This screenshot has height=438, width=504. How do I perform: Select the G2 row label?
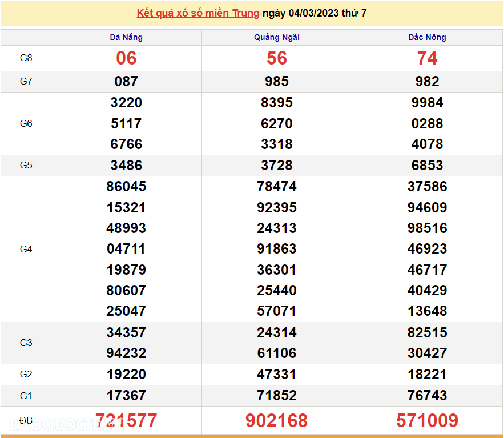(26, 374)
